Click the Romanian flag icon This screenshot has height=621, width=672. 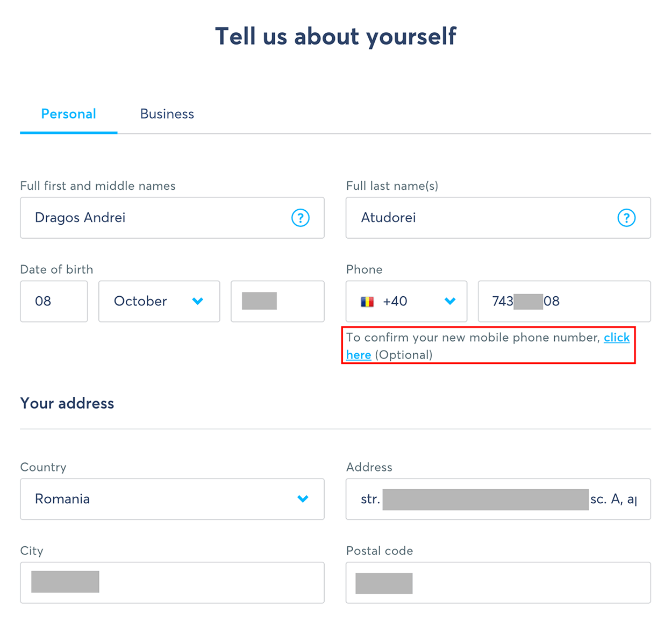367,302
